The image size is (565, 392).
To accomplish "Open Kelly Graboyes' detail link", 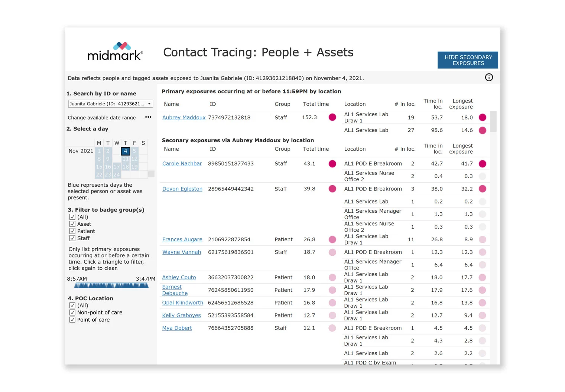I will 181,315.
